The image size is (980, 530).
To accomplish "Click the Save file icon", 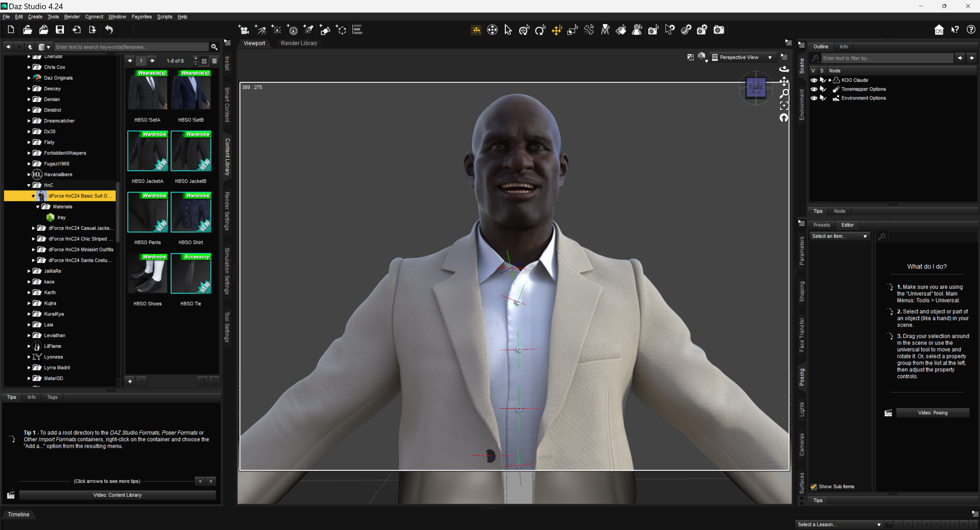I will [x=60, y=30].
